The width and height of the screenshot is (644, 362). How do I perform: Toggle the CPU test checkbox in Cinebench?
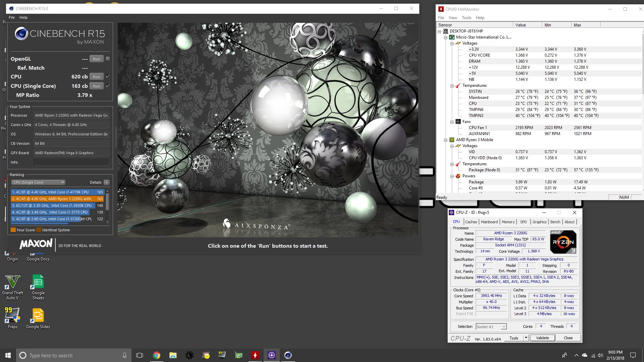tap(108, 76)
